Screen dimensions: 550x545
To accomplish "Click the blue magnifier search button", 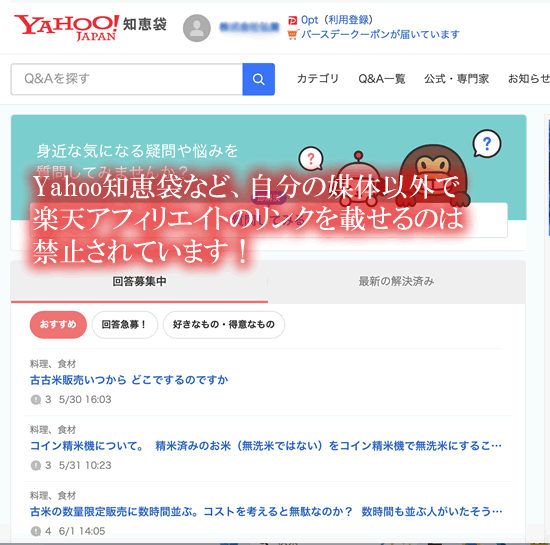I will 259,79.
